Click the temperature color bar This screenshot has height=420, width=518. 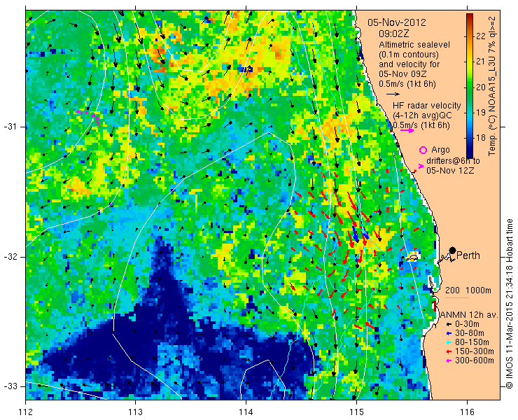[x=470, y=86]
